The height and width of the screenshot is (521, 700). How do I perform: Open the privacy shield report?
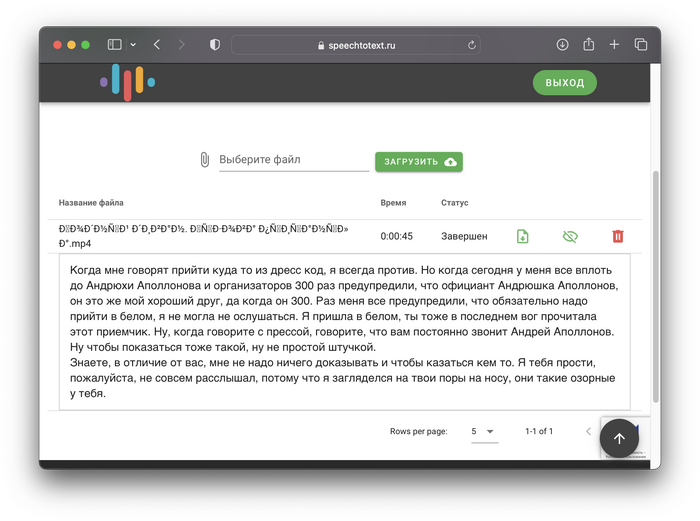(x=215, y=45)
